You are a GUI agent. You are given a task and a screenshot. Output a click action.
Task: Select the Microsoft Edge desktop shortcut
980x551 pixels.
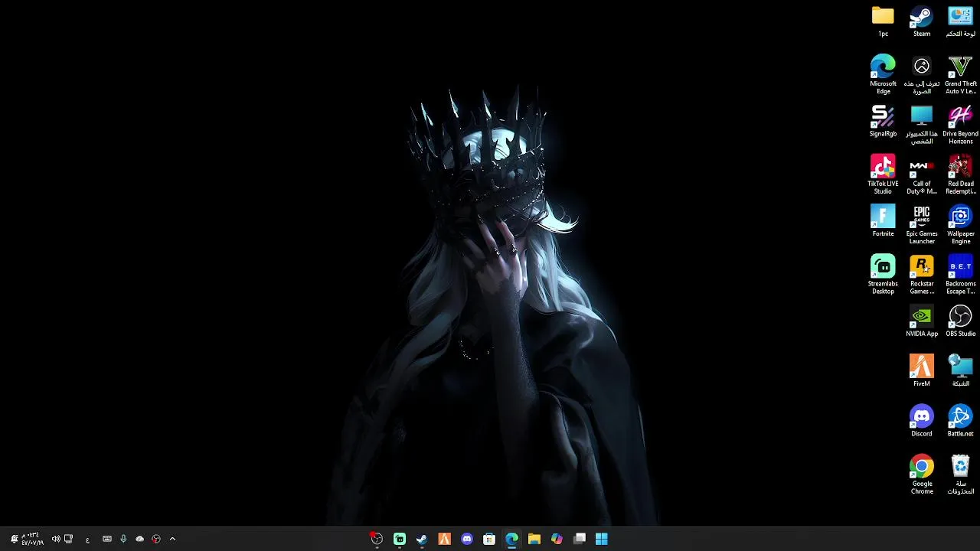[883, 74]
